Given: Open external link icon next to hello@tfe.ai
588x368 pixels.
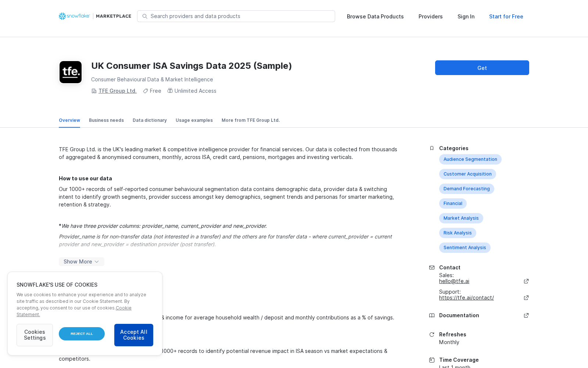Looking at the screenshot, I should click(526, 281).
